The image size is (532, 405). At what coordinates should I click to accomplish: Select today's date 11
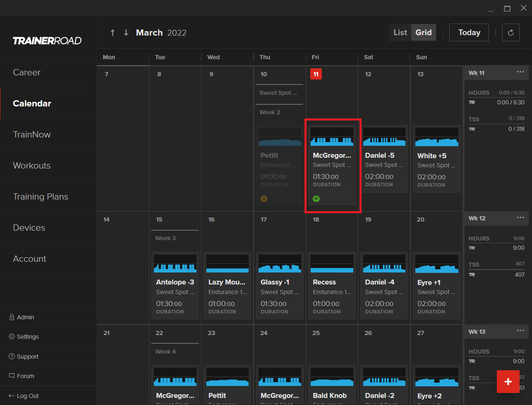coord(316,74)
